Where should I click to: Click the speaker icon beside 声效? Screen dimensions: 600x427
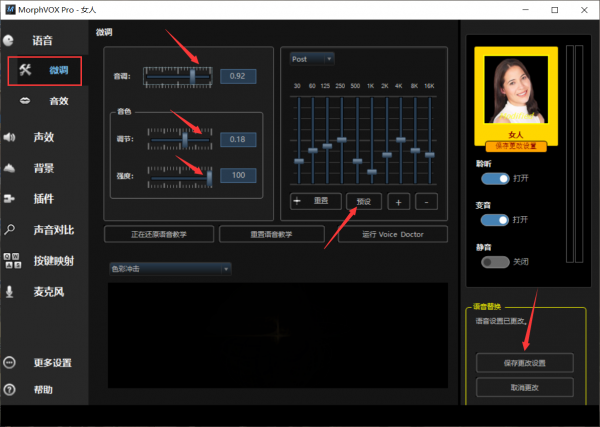click(x=9, y=137)
